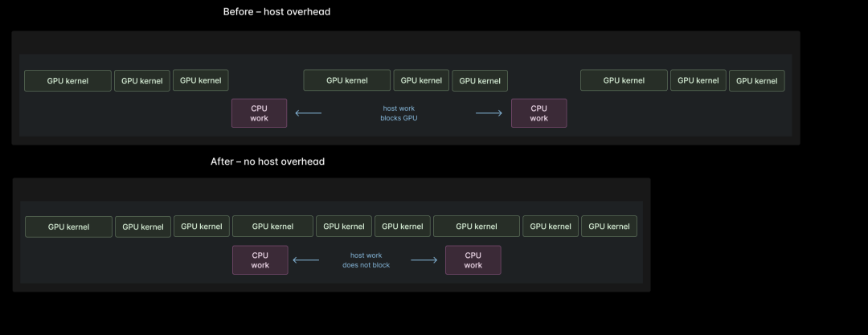The height and width of the screenshot is (335, 868).
Task: Click the right arrow in the After diagram
Action: pyautogui.click(x=424, y=260)
